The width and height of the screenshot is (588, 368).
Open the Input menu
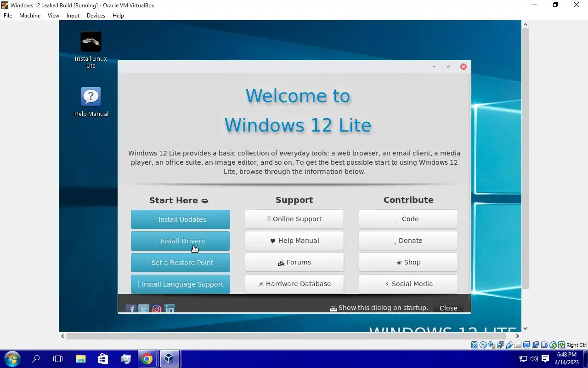73,15
